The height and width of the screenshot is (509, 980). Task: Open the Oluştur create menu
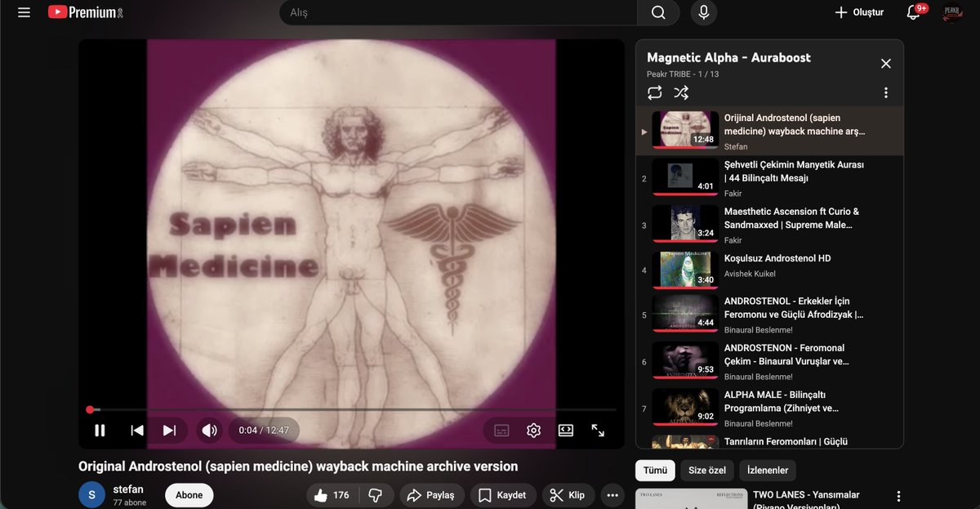coord(859,12)
